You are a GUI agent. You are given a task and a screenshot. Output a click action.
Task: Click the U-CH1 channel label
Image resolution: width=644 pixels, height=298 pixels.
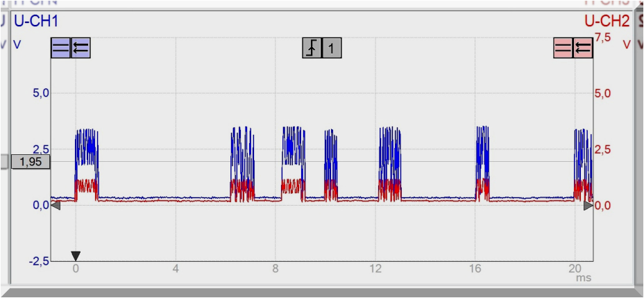pyautogui.click(x=37, y=22)
